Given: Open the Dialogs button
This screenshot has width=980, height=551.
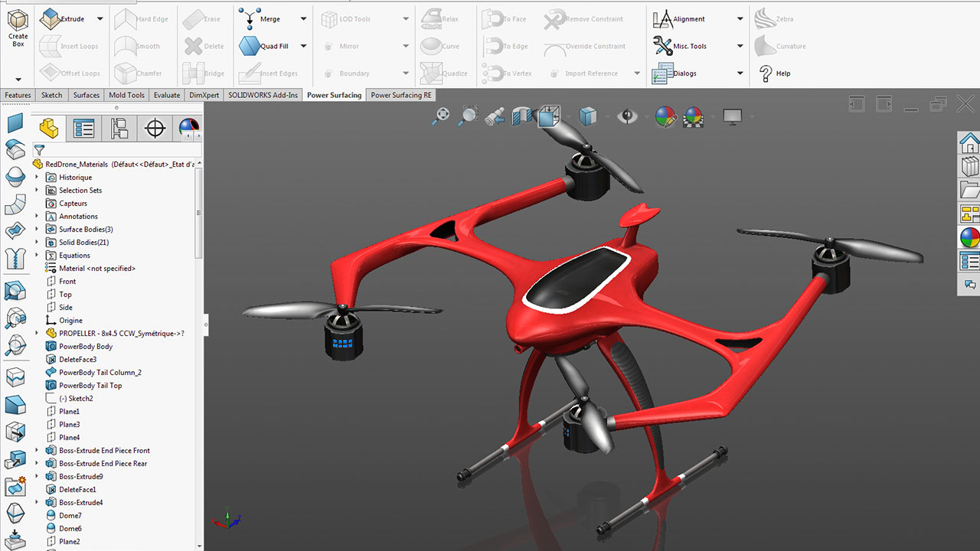Looking at the screenshot, I should pos(684,73).
